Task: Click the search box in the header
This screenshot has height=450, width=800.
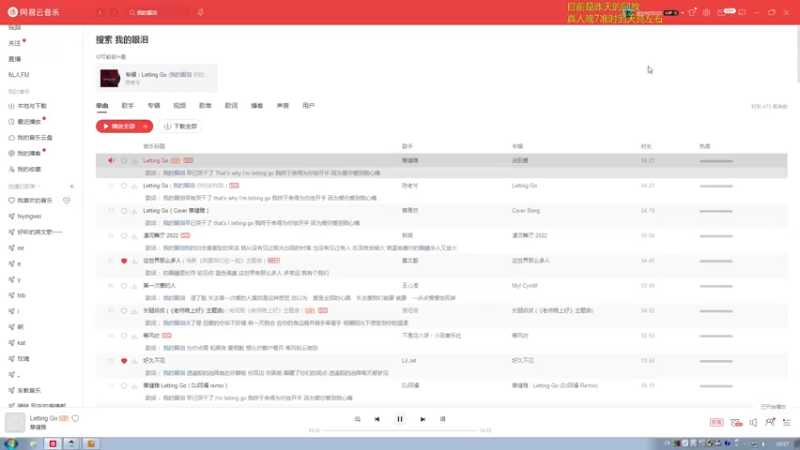Action: [x=159, y=12]
